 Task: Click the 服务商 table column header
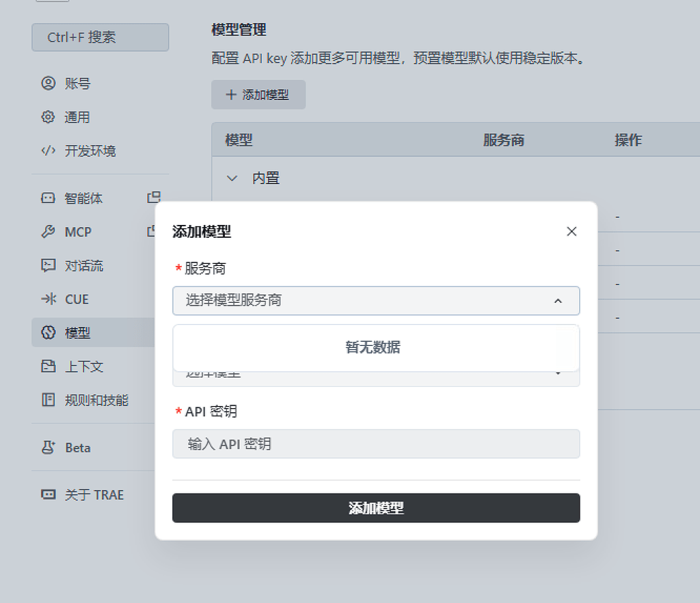[x=503, y=139]
